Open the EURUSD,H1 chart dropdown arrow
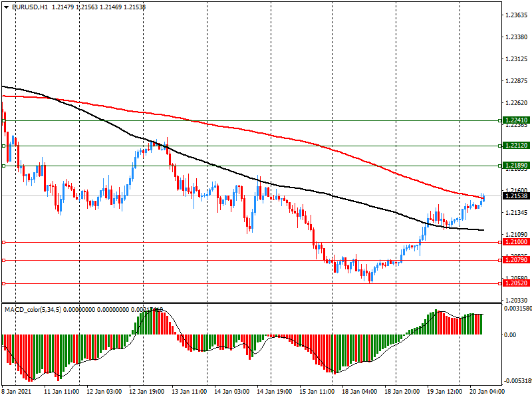This screenshot has width=532, height=399. [6, 7]
